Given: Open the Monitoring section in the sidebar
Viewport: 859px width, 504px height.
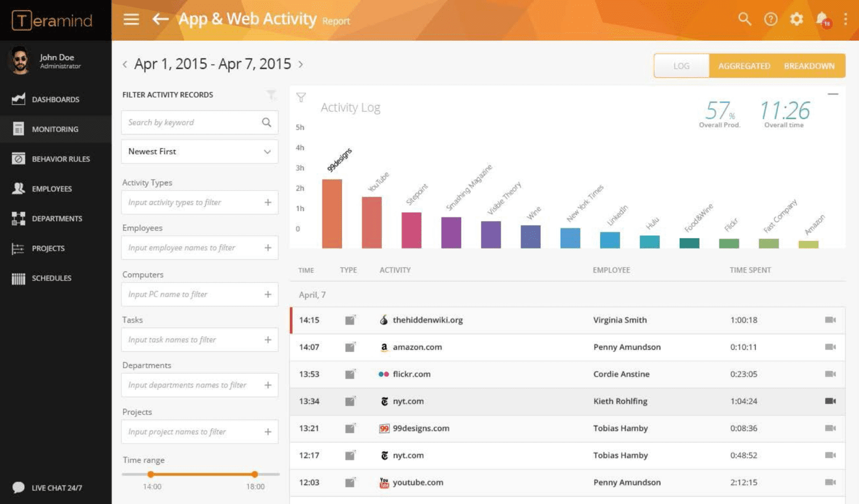Looking at the screenshot, I should [x=56, y=129].
